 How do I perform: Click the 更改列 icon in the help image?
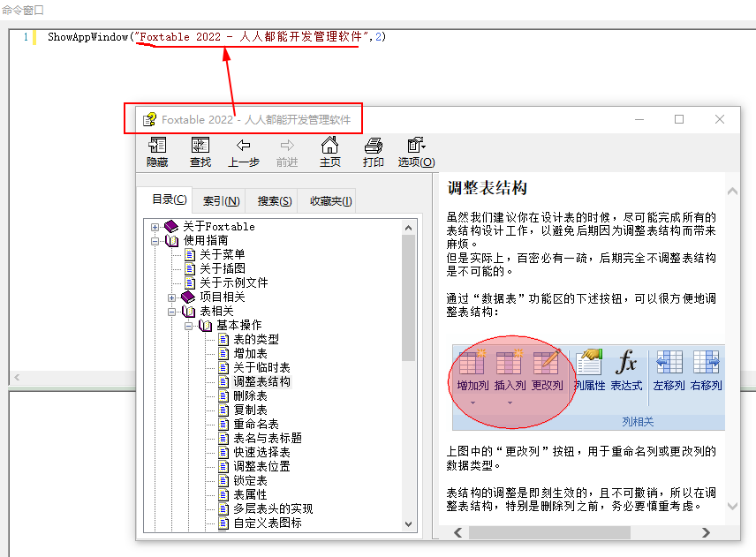[x=547, y=362]
